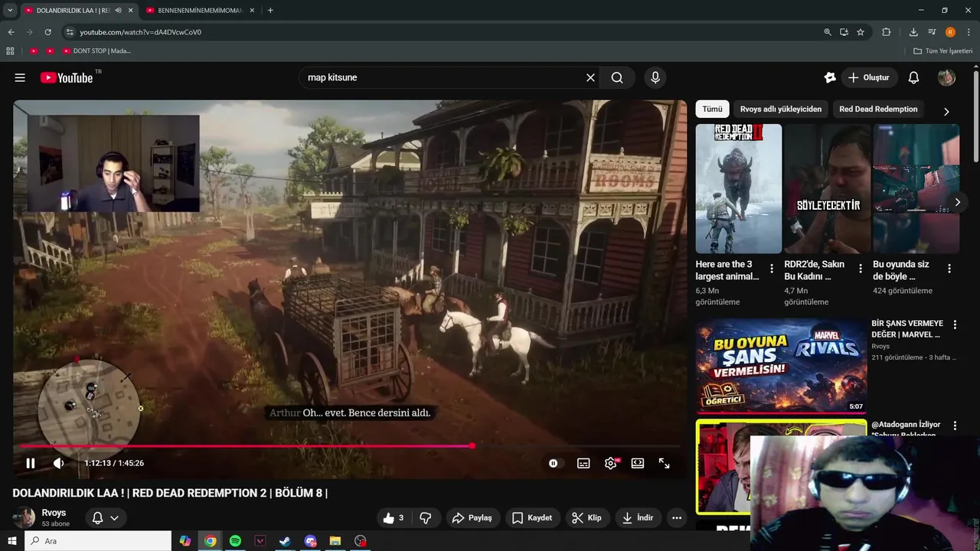The image size is (980, 551).
Task: Open 'RDR2'de, Sakın Bu Kadını' short
Action: [x=827, y=188]
